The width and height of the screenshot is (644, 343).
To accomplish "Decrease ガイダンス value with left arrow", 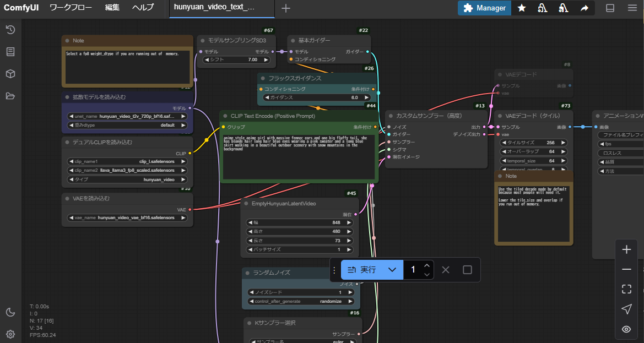I will pos(267,97).
